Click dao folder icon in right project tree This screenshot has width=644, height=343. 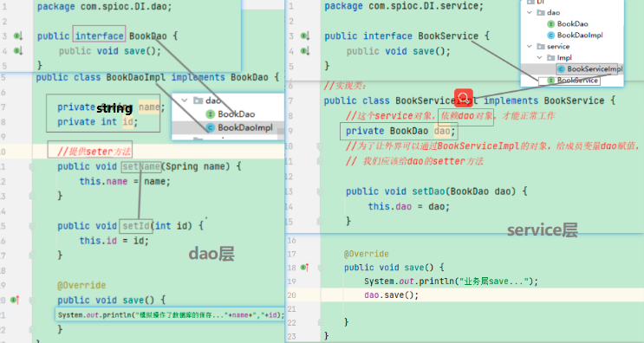pyautogui.click(x=542, y=13)
